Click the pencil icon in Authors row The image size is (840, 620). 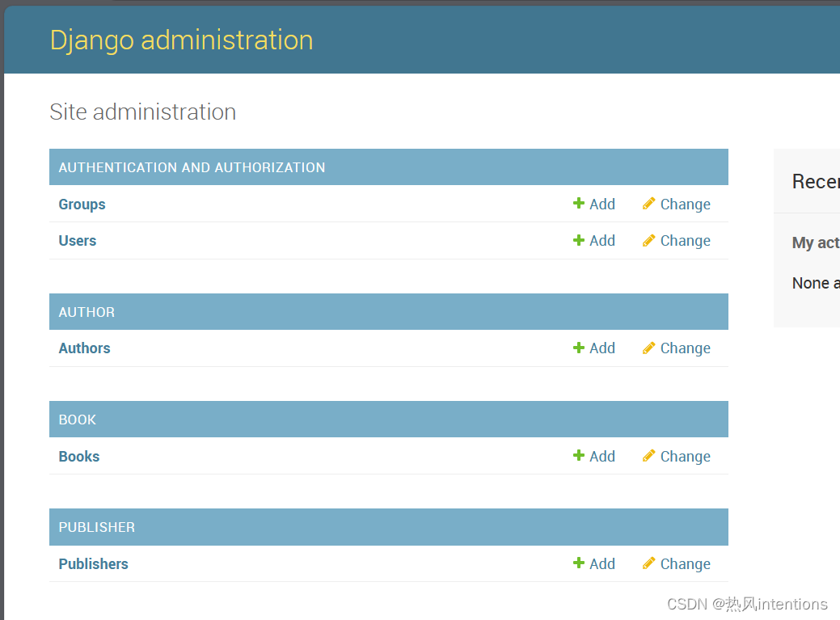pyautogui.click(x=648, y=348)
